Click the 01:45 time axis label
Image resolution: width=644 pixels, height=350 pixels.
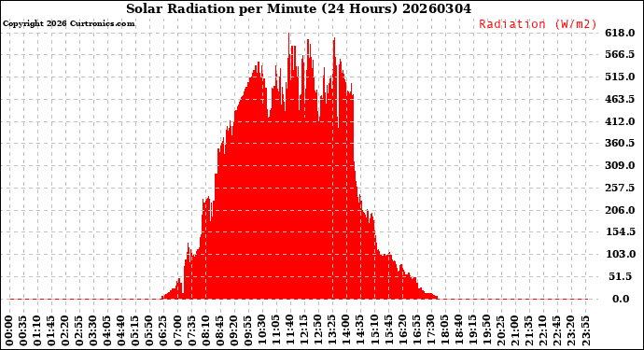click(x=51, y=331)
